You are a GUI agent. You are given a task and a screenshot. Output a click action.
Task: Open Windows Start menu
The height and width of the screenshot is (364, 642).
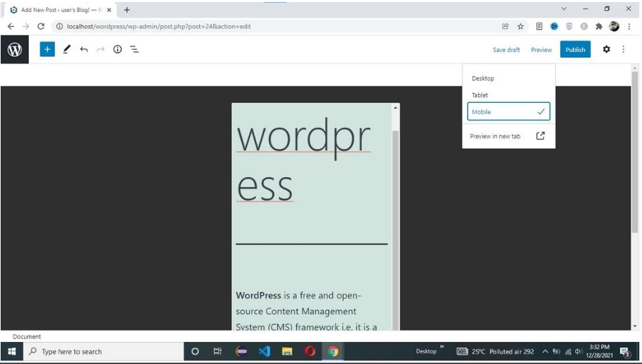click(12, 351)
